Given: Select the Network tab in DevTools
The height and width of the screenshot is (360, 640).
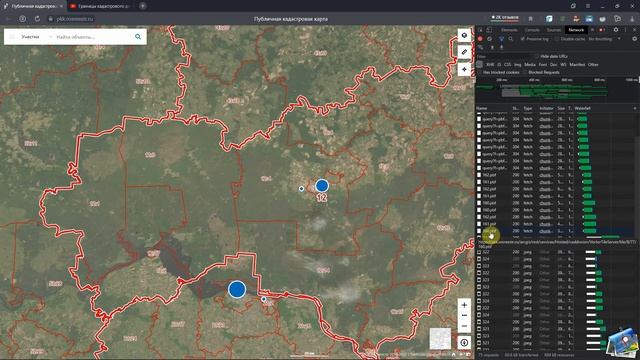Looking at the screenshot, I should click(576, 30).
